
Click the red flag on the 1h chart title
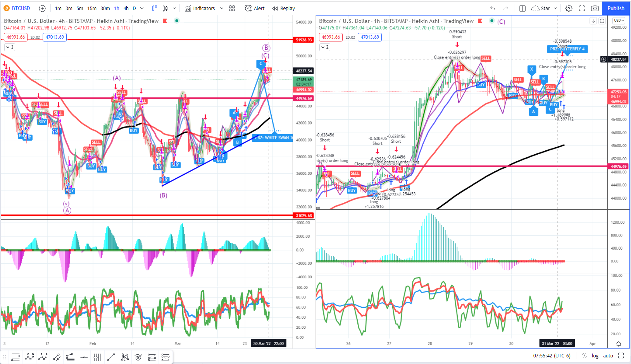pos(480,21)
